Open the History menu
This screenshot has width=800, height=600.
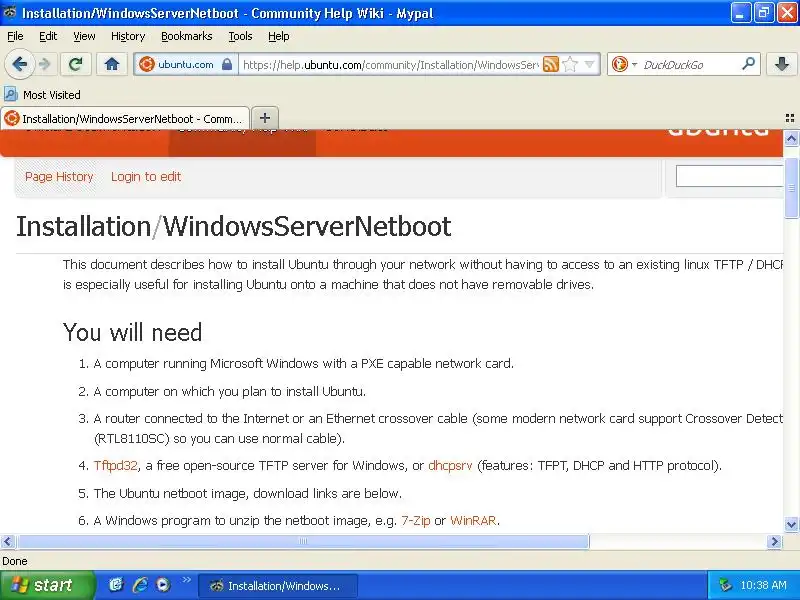(x=128, y=36)
